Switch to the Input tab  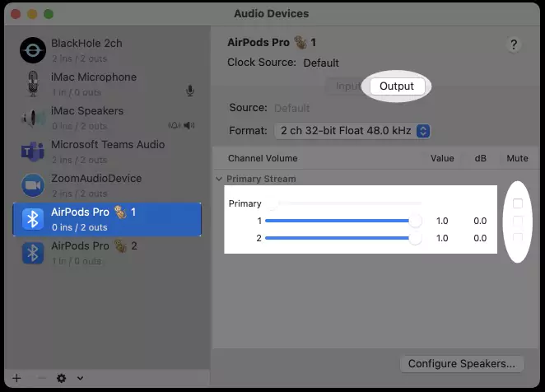pyautogui.click(x=347, y=86)
